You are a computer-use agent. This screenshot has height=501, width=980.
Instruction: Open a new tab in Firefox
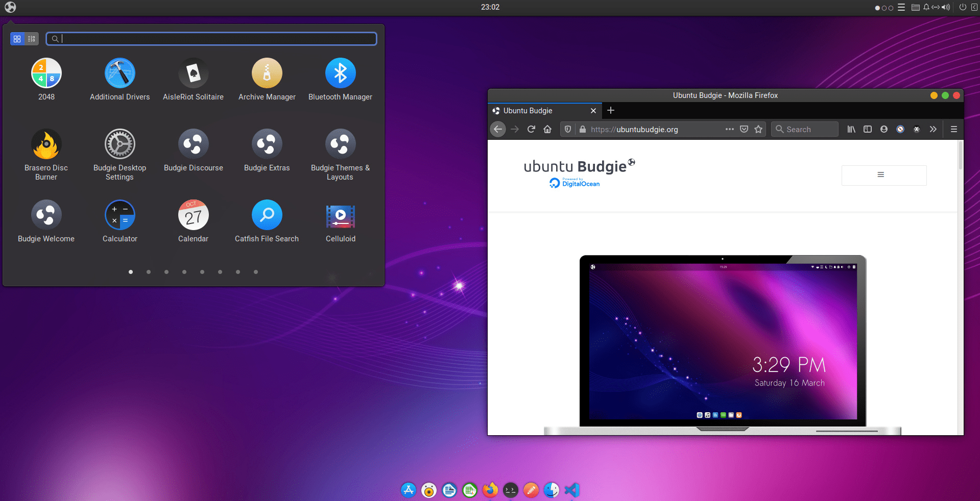tap(611, 111)
